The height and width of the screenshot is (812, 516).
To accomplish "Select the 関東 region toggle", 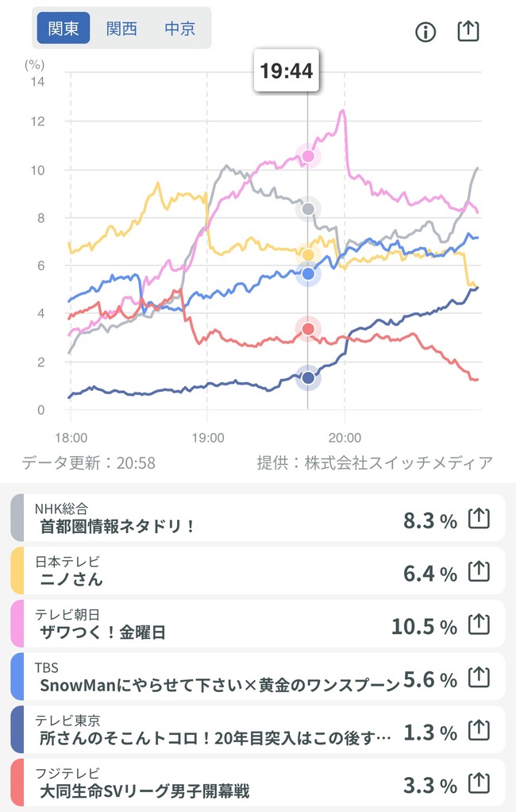I will point(64,28).
